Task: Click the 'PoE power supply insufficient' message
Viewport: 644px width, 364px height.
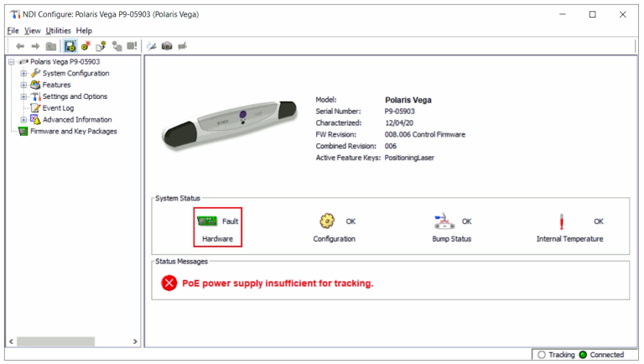Action: [x=278, y=283]
